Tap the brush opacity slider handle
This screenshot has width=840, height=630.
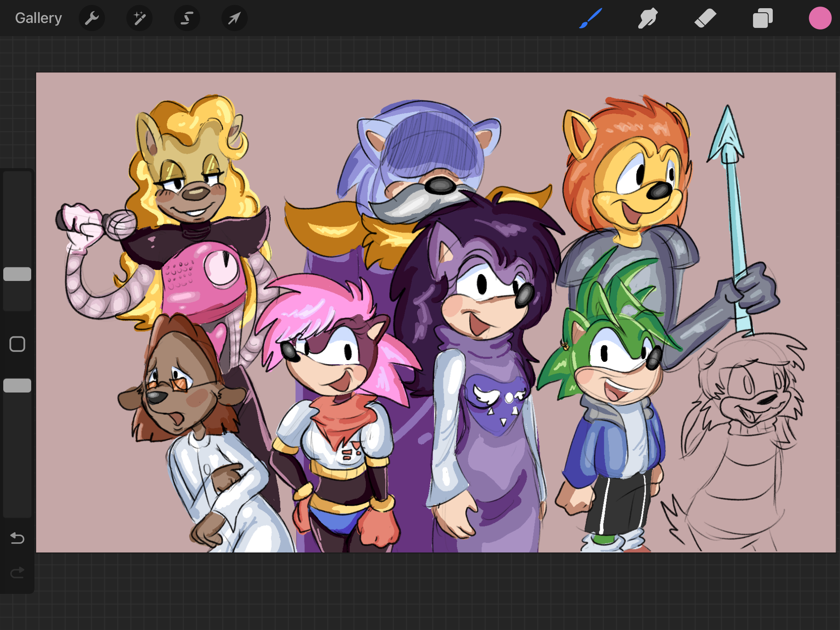17,386
